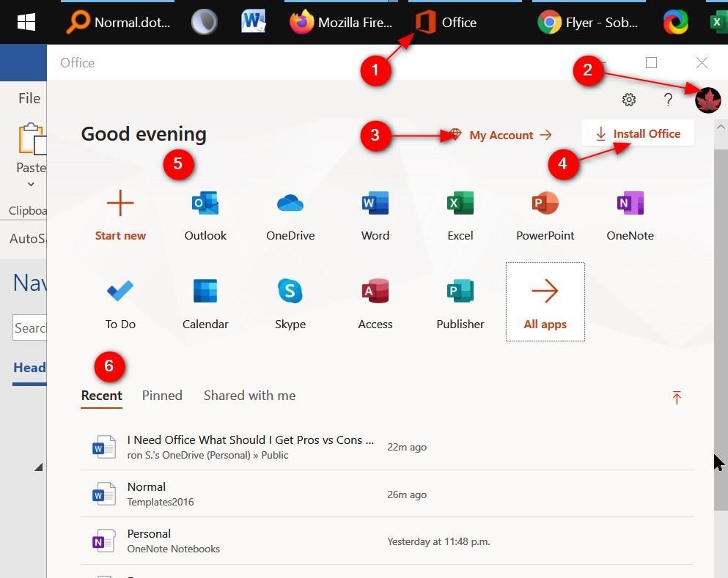
Task: Expand All apps
Action: click(545, 302)
